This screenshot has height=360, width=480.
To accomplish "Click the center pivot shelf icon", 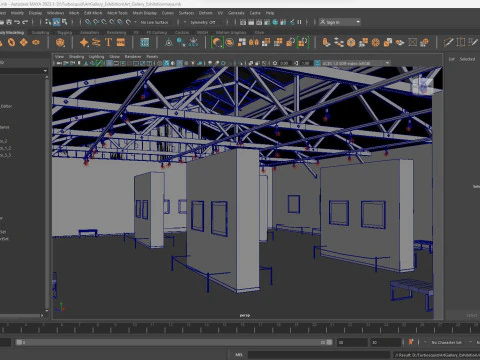I will (x=169, y=42).
